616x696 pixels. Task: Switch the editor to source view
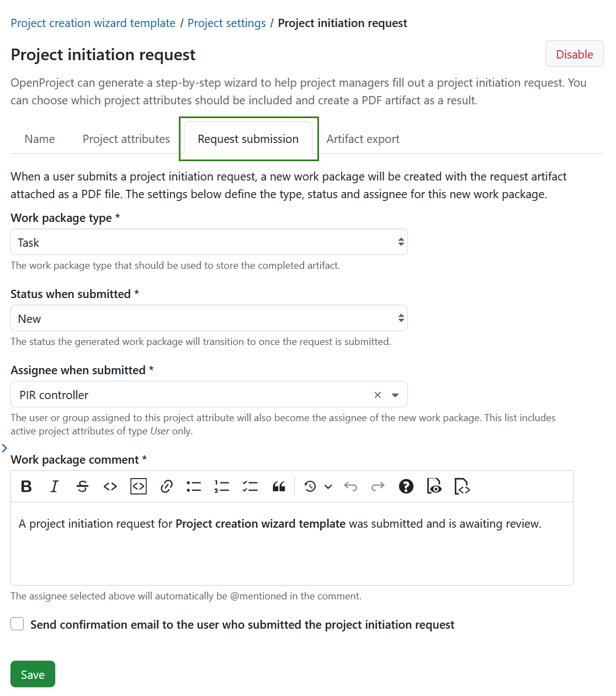tap(462, 487)
